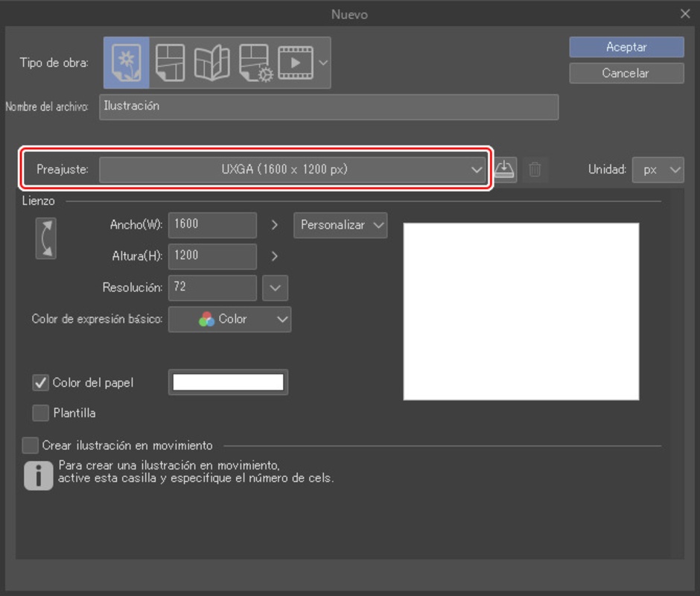Click the Ancho(W) 1600 field
The image size is (700, 596).
click(x=212, y=225)
